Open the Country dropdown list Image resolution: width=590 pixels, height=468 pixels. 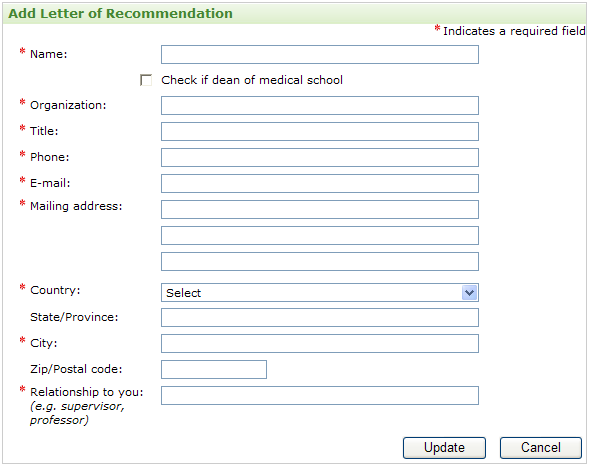coord(320,293)
